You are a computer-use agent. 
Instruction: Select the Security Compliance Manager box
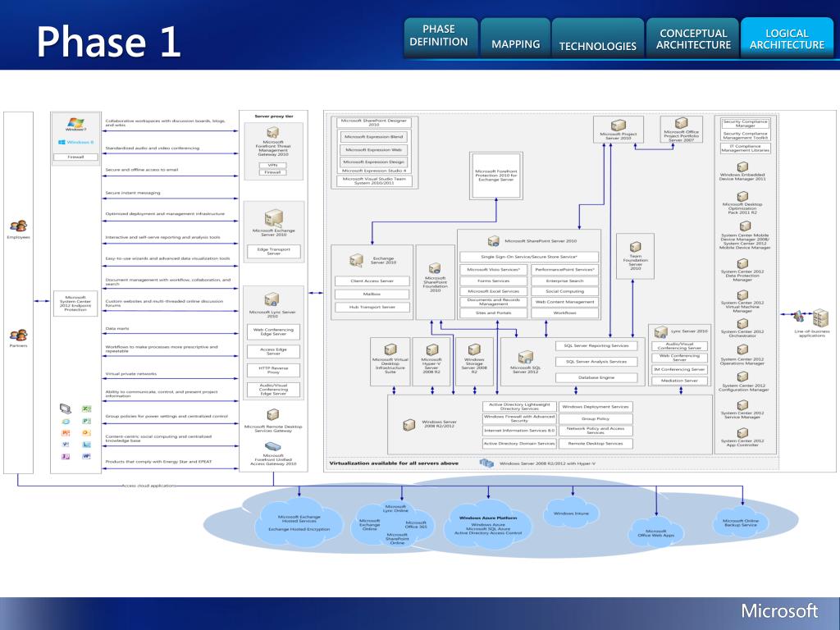(745, 124)
